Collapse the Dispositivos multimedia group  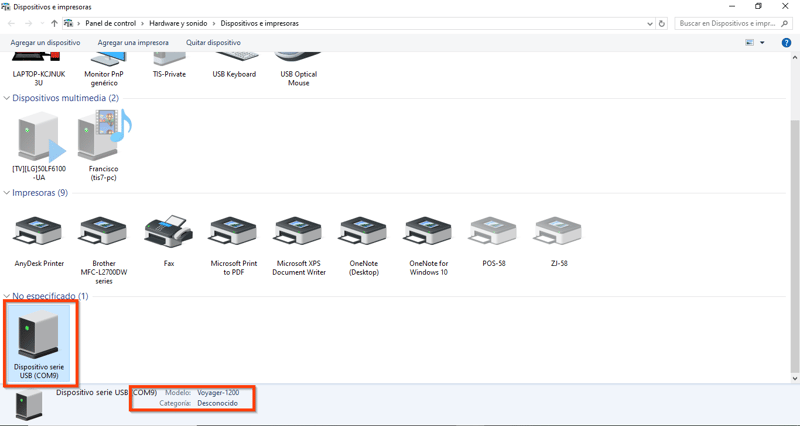7,98
